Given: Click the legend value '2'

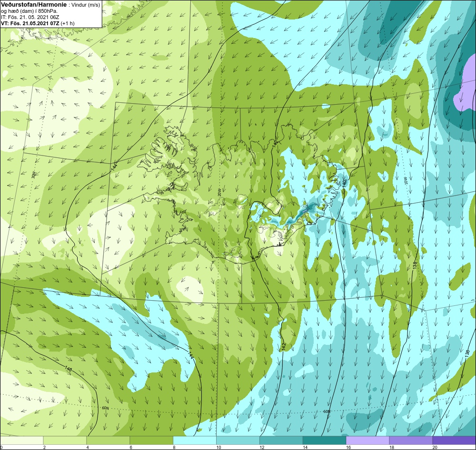Looking at the screenshot, I should coord(45,447).
